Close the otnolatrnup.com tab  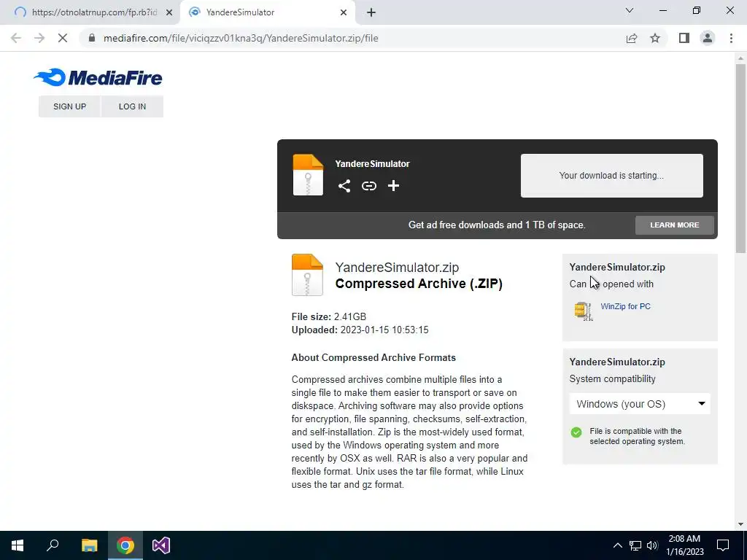coord(169,12)
